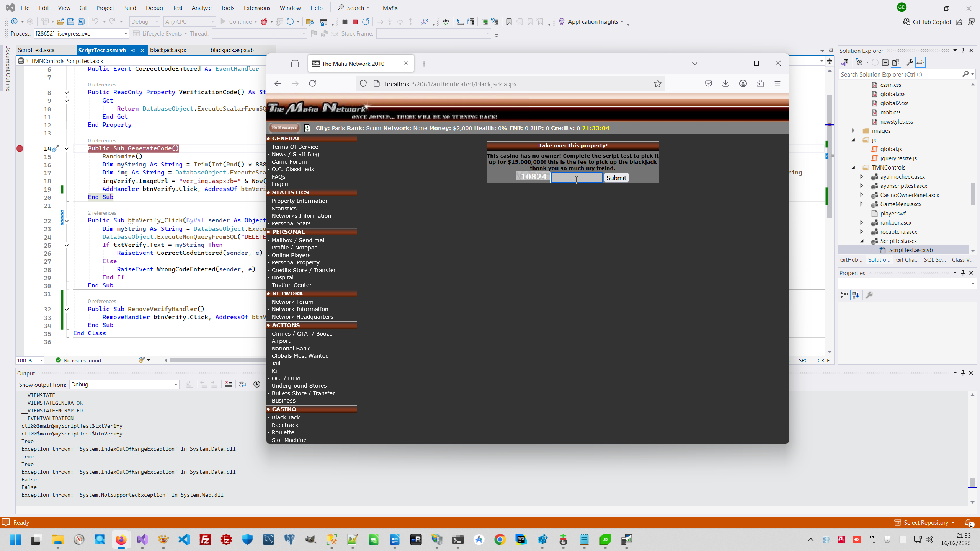Open the Debug menu

tap(154, 8)
